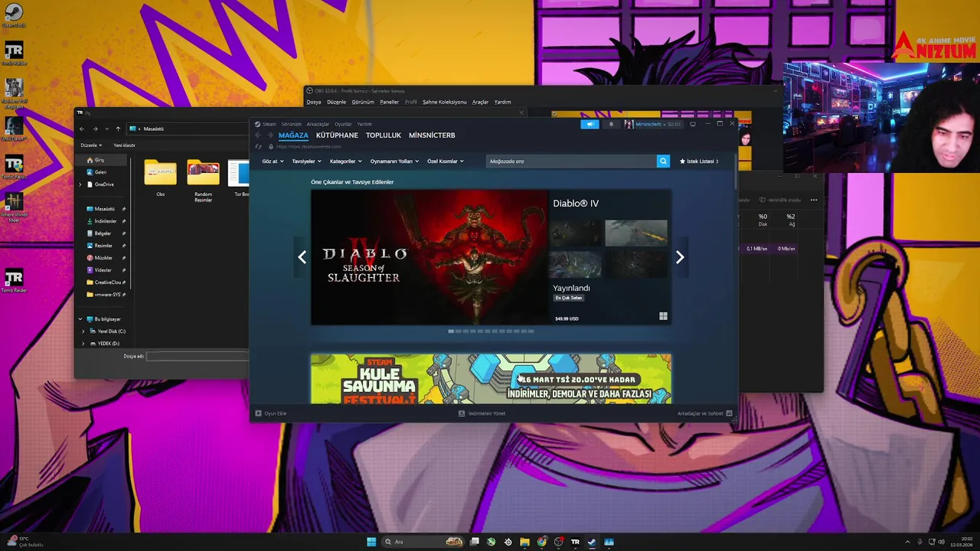Click Steam's page reload icon
The width and height of the screenshot is (980, 551).
258,146
